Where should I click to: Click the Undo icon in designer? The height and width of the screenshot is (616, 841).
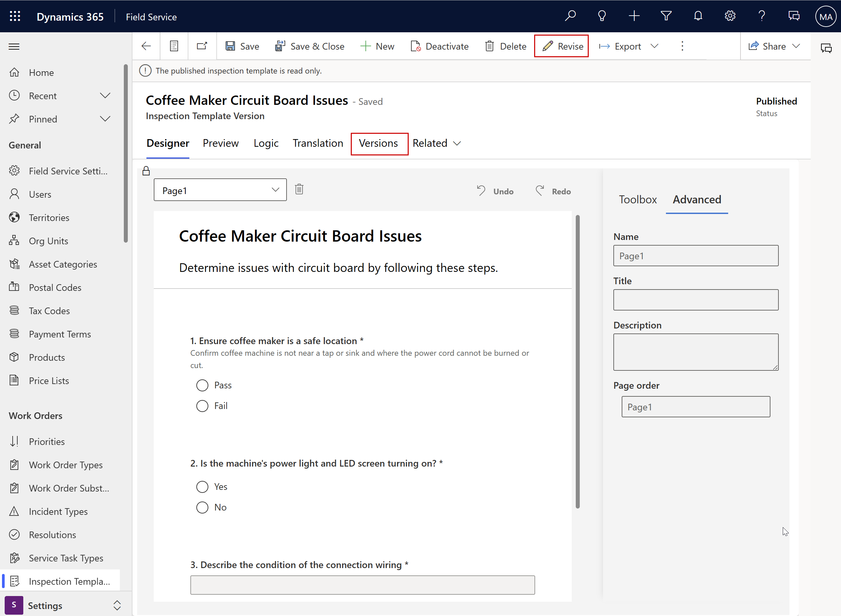[483, 191]
